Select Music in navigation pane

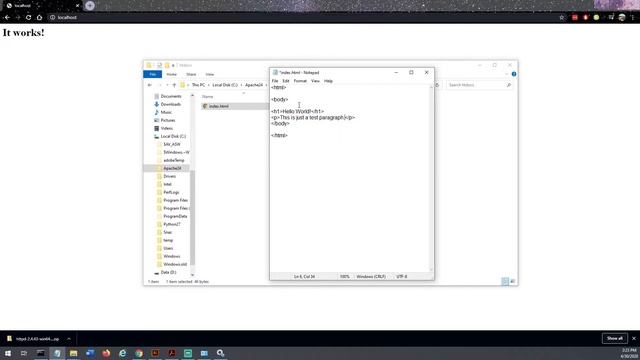[x=166, y=112]
